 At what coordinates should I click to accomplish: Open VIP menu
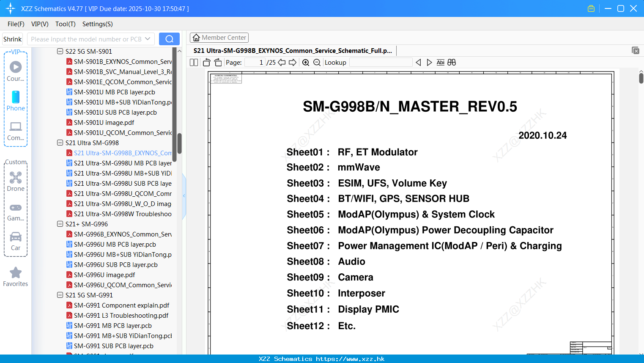(x=40, y=24)
